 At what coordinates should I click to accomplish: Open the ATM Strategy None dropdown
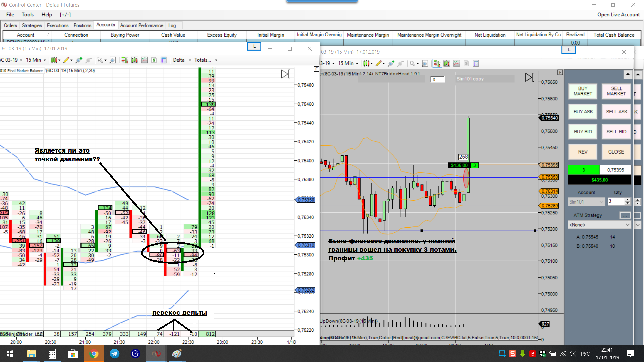click(x=599, y=225)
